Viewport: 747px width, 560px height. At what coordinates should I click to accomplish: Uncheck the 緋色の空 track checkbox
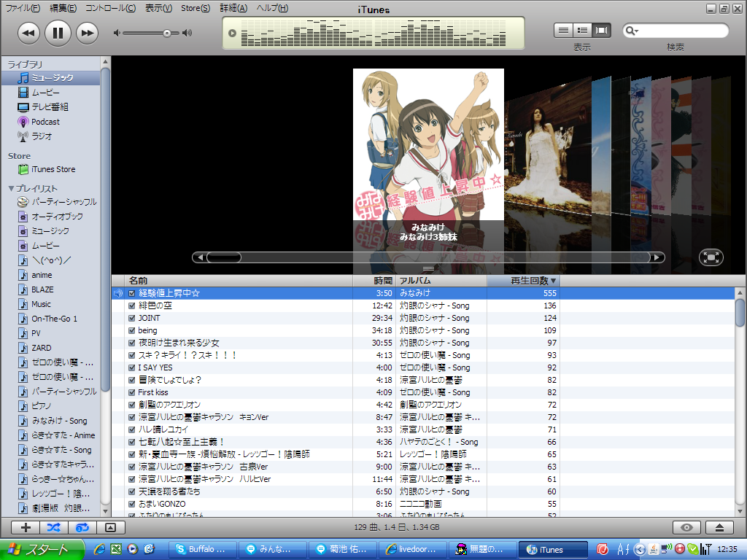click(132, 306)
